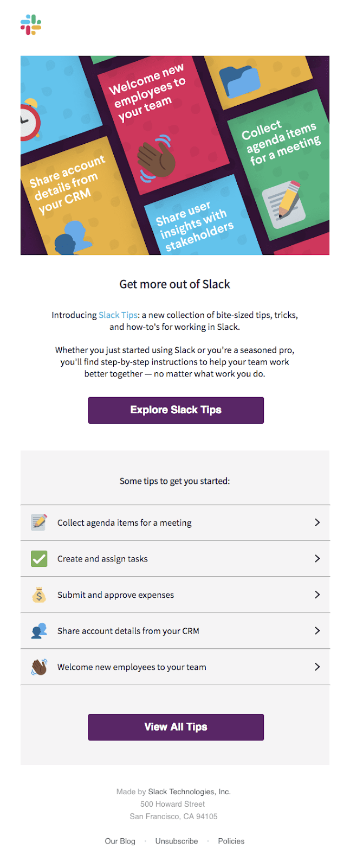Visit the Our Blog footer link
350x868 pixels.
pos(120,841)
